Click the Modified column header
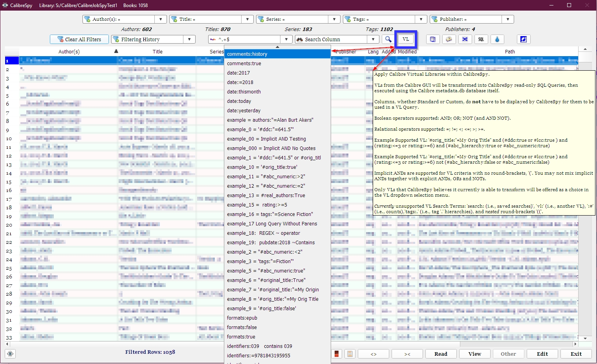The height and width of the screenshot is (364, 597). (407, 51)
